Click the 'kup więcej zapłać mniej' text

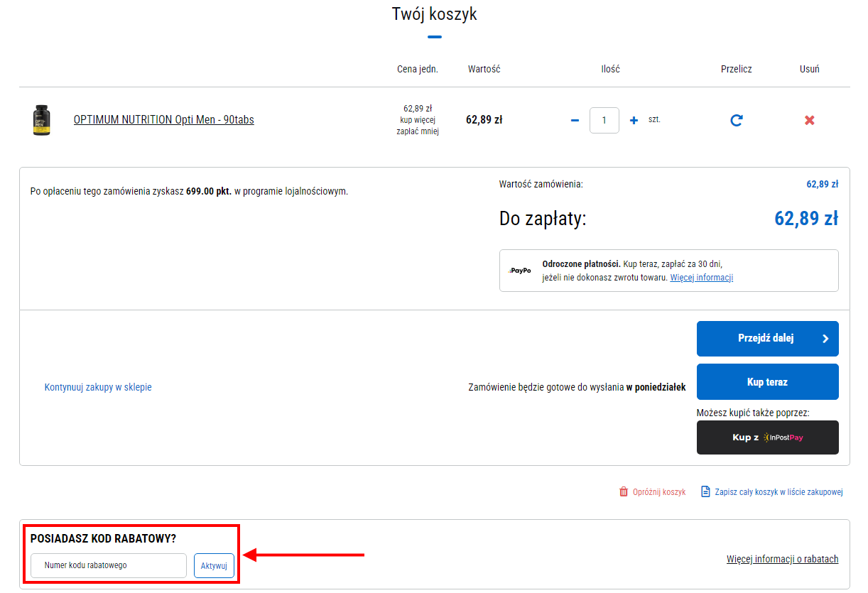[418, 126]
